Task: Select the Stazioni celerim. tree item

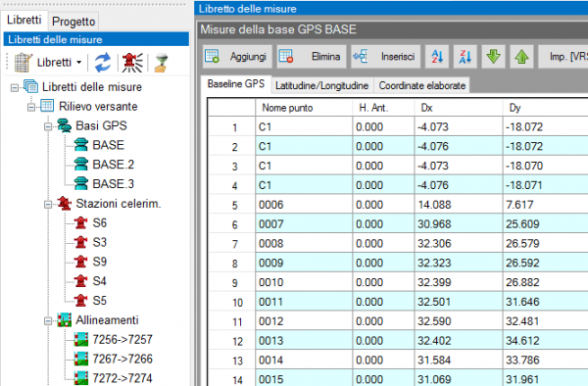Action: pyautogui.click(x=119, y=204)
